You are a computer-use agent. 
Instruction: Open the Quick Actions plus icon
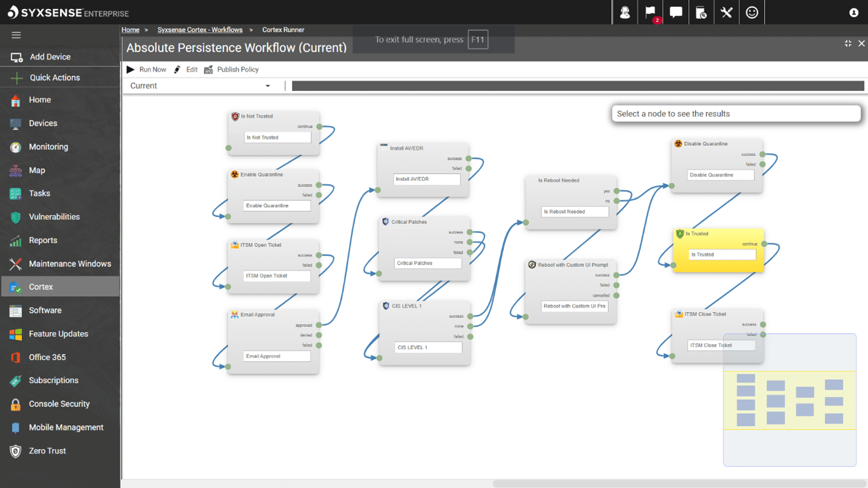16,78
